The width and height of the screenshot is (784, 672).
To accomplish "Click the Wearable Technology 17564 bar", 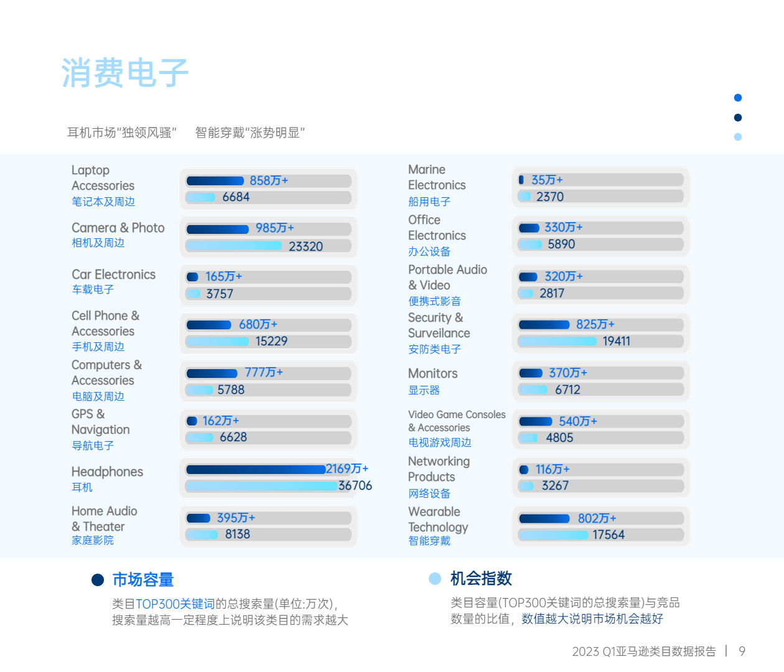I will click(x=553, y=535).
